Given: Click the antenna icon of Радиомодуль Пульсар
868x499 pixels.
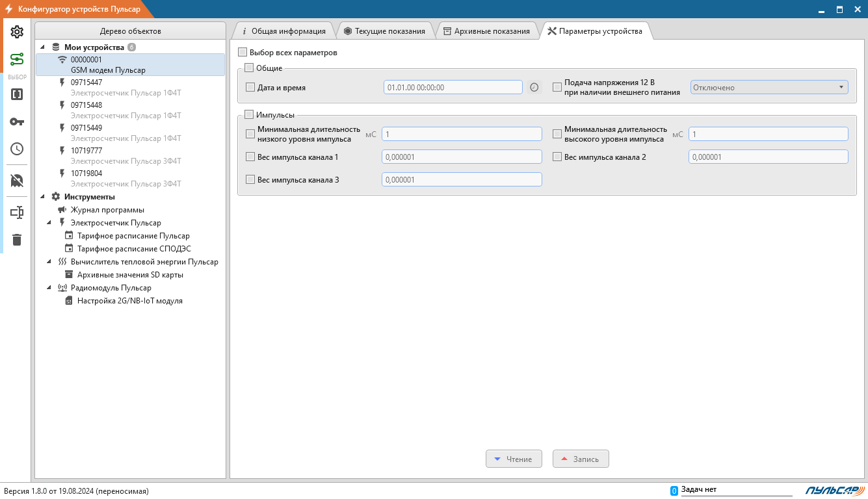Looking at the screenshot, I should [x=62, y=288].
